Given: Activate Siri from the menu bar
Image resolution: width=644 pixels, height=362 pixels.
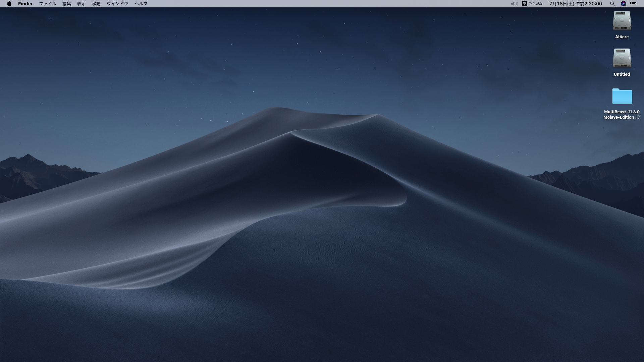Looking at the screenshot, I should 624,4.
